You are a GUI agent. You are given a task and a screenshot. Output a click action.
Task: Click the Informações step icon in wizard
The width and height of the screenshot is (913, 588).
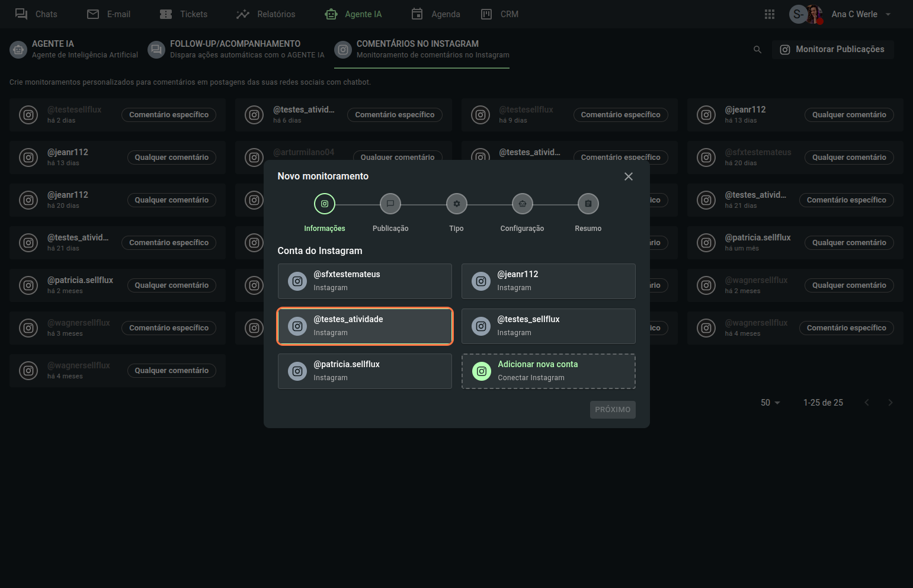(x=324, y=204)
